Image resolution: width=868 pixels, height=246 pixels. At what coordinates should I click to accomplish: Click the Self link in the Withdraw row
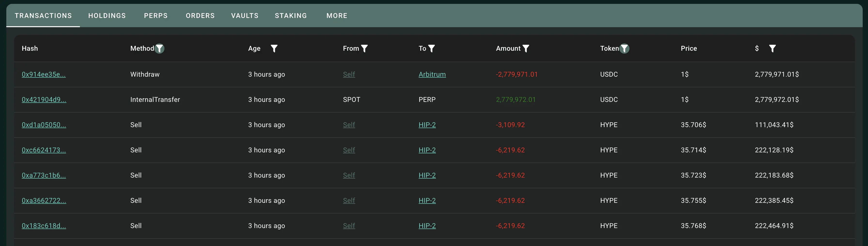[349, 74]
